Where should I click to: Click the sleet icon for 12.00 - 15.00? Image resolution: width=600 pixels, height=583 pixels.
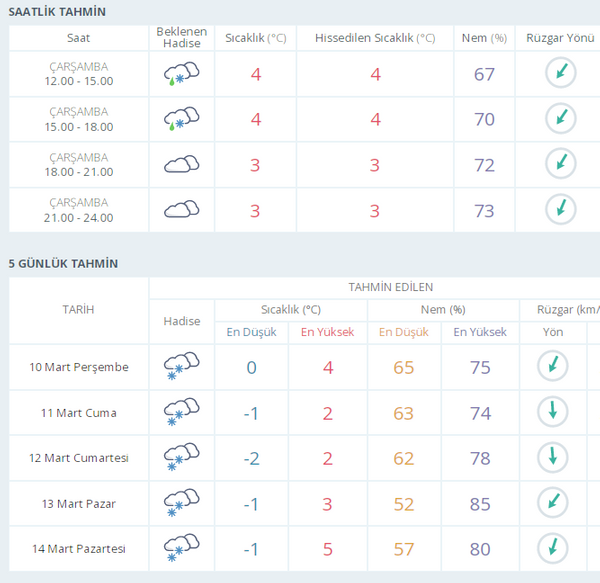click(181, 74)
